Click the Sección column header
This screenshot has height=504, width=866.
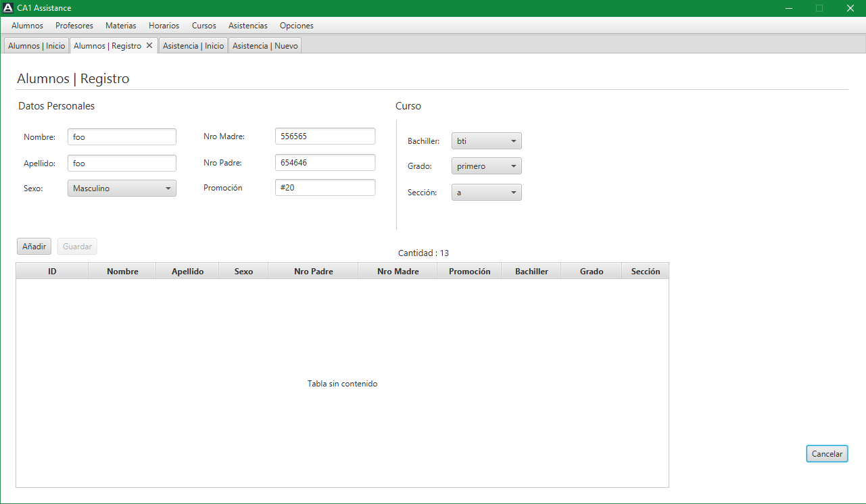click(645, 271)
